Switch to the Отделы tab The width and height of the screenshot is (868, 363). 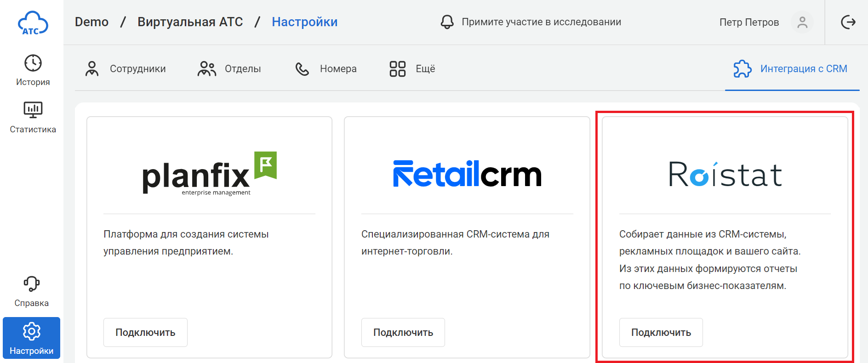[229, 69]
